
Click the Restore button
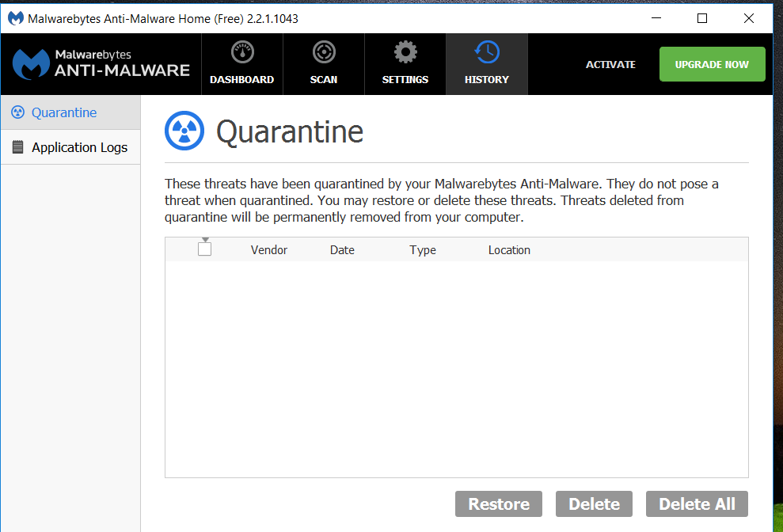pyautogui.click(x=498, y=503)
